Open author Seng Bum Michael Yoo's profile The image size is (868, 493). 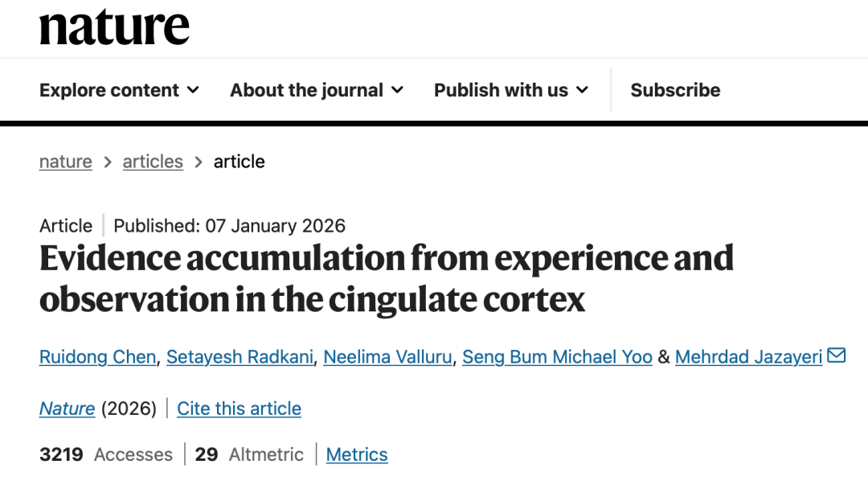(x=557, y=356)
